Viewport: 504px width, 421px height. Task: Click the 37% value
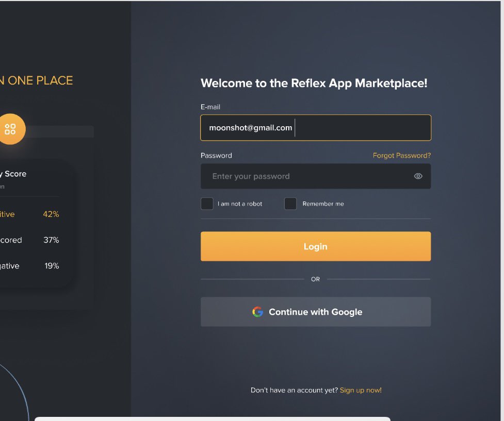click(x=51, y=240)
